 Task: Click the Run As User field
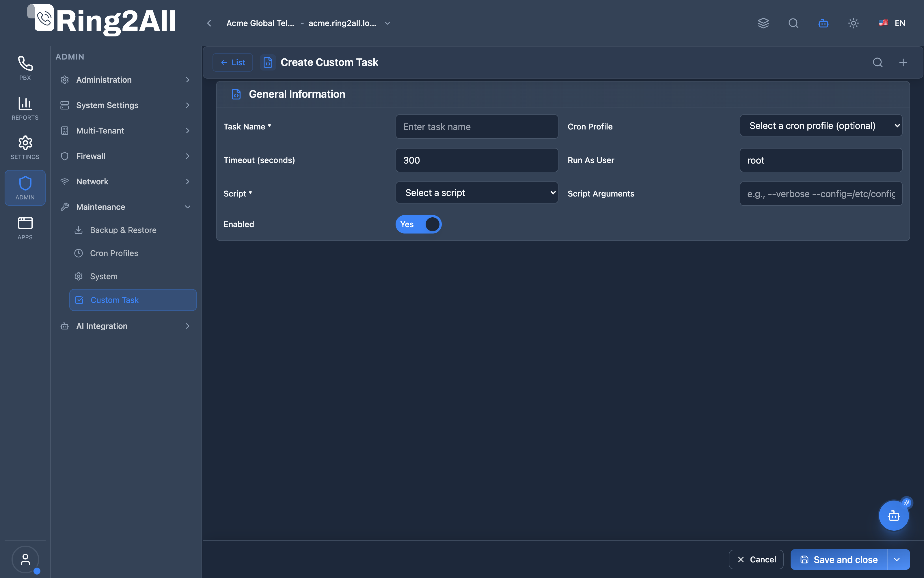tap(821, 160)
